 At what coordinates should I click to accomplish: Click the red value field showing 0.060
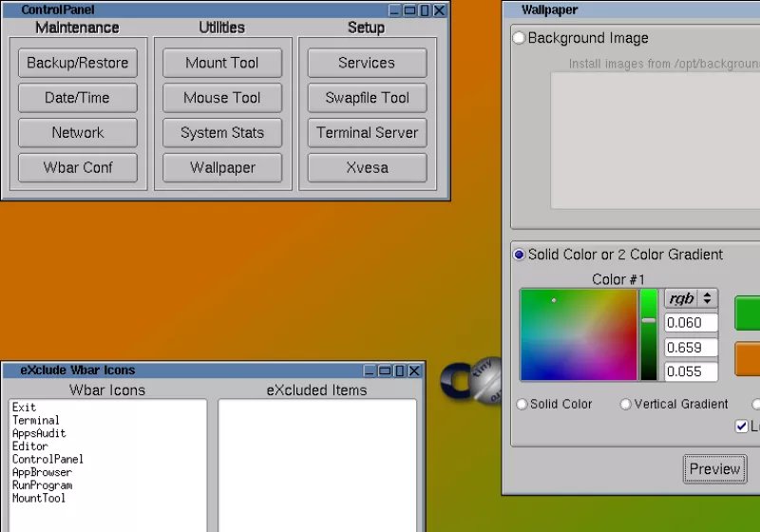(x=691, y=323)
